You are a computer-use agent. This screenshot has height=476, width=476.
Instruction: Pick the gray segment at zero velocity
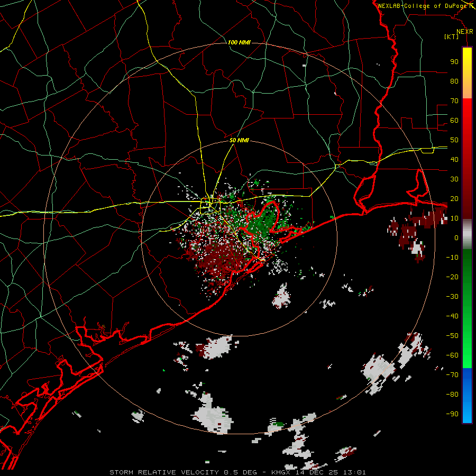point(467,234)
